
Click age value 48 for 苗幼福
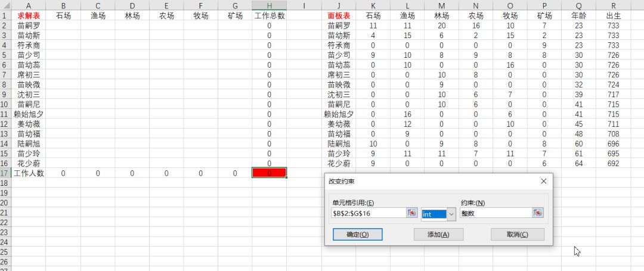click(x=578, y=133)
